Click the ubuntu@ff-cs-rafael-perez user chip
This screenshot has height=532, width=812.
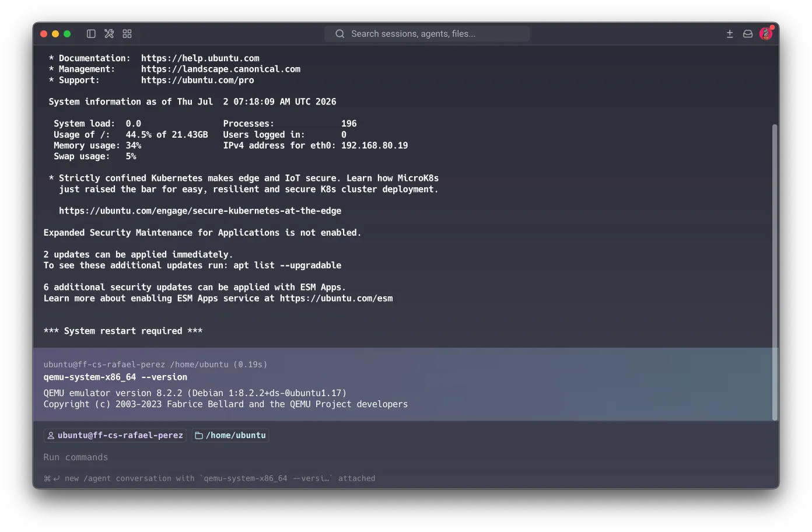pyautogui.click(x=115, y=435)
